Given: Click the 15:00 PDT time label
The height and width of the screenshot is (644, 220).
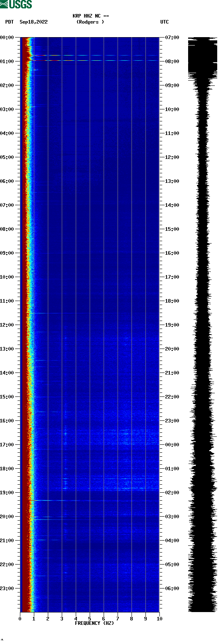Looking at the screenshot, I should pos(7,397).
